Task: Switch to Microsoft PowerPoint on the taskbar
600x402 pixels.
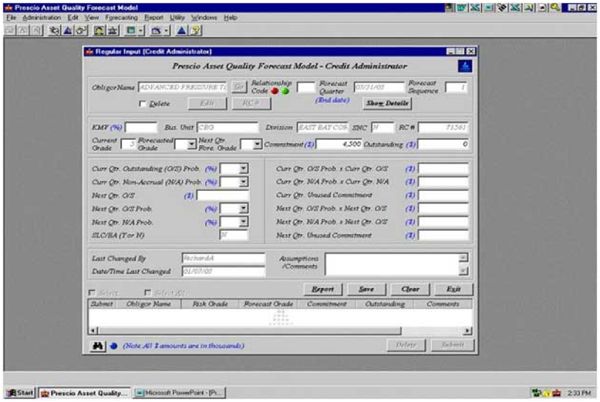Action: click(x=180, y=393)
